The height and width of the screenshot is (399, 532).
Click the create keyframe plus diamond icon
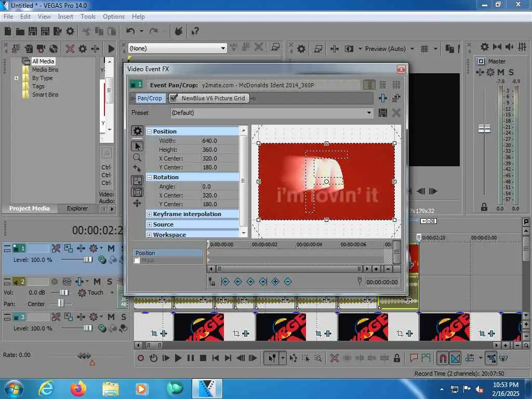pyautogui.click(x=275, y=282)
